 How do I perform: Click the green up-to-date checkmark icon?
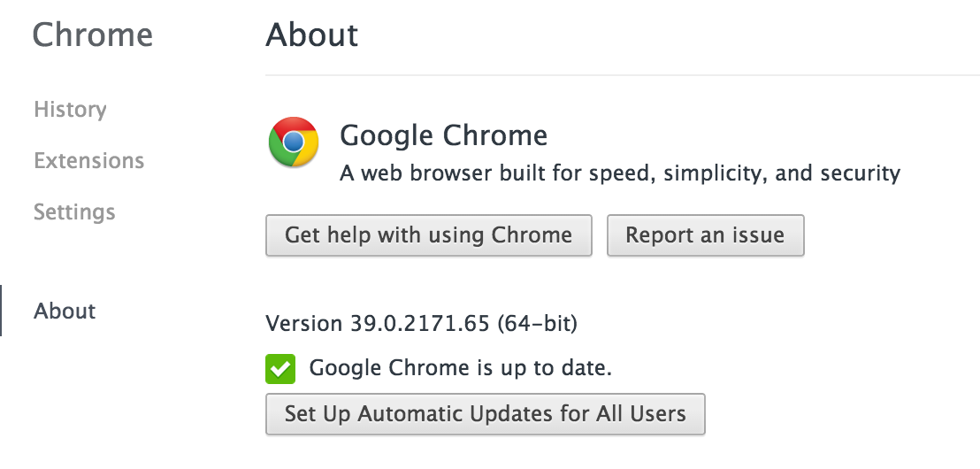point(279,369)
